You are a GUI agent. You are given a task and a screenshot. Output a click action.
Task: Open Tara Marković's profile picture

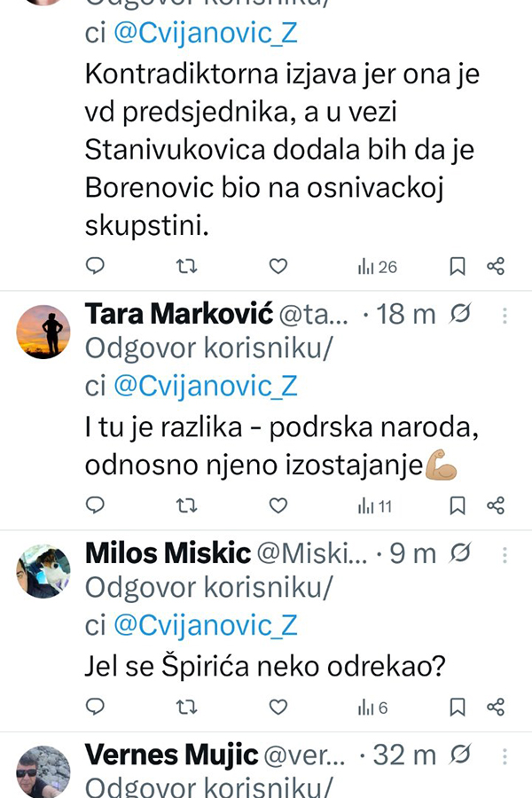pyautogui.click(x=43, y=333)
